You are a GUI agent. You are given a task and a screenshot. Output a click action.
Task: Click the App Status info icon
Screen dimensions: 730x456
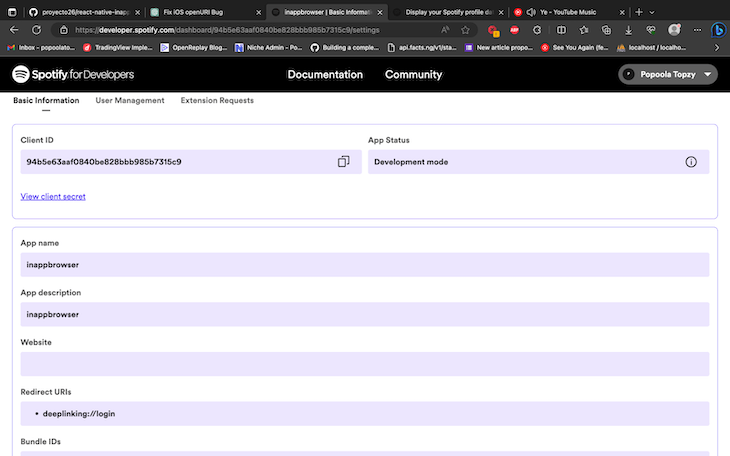click(x=690, y=162)
